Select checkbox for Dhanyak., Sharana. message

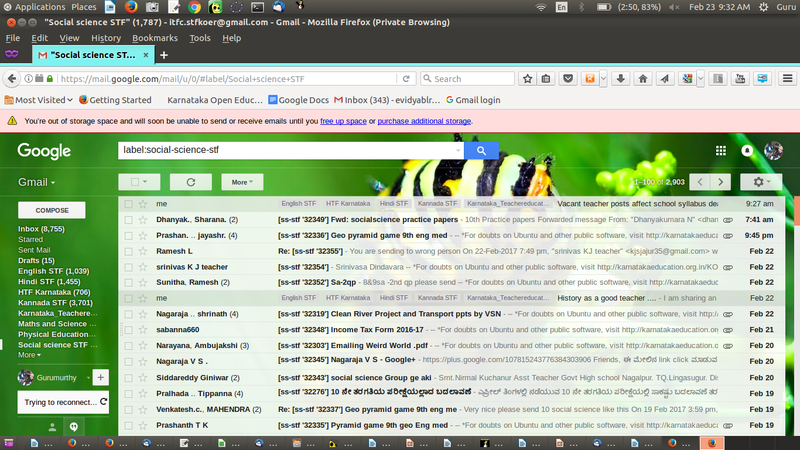pyautogui.click(x=128, y=220)
